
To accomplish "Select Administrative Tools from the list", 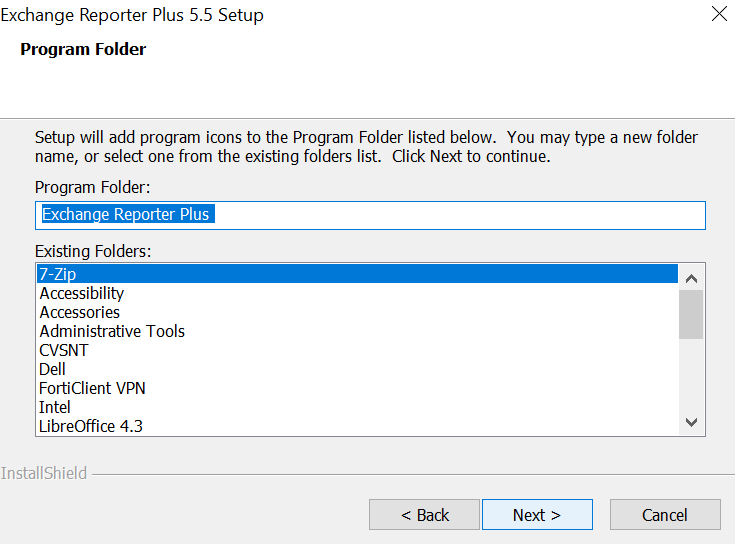I will [112, 331].
